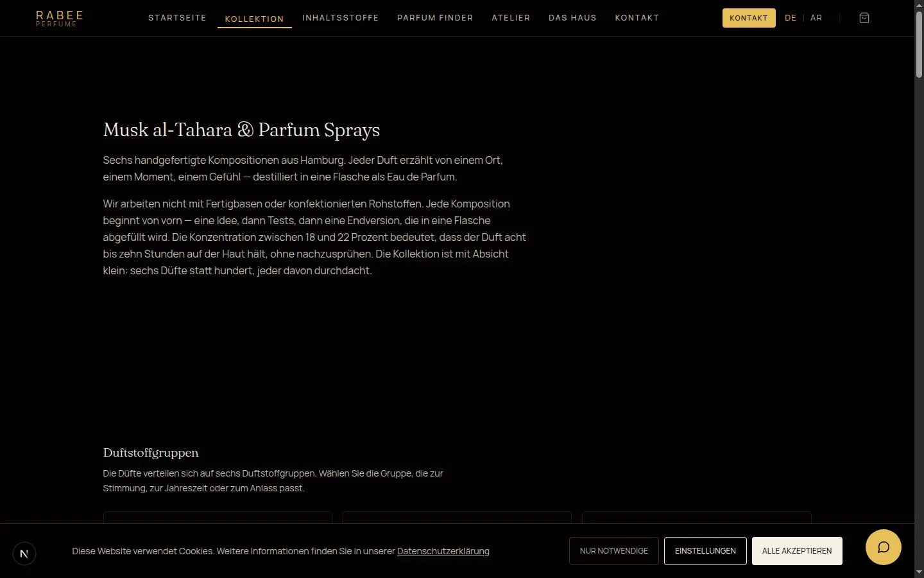This screenshot has width=924, height=578.
Task: Click the RABEE Perfume logo
Action: [x=59, y=17]
